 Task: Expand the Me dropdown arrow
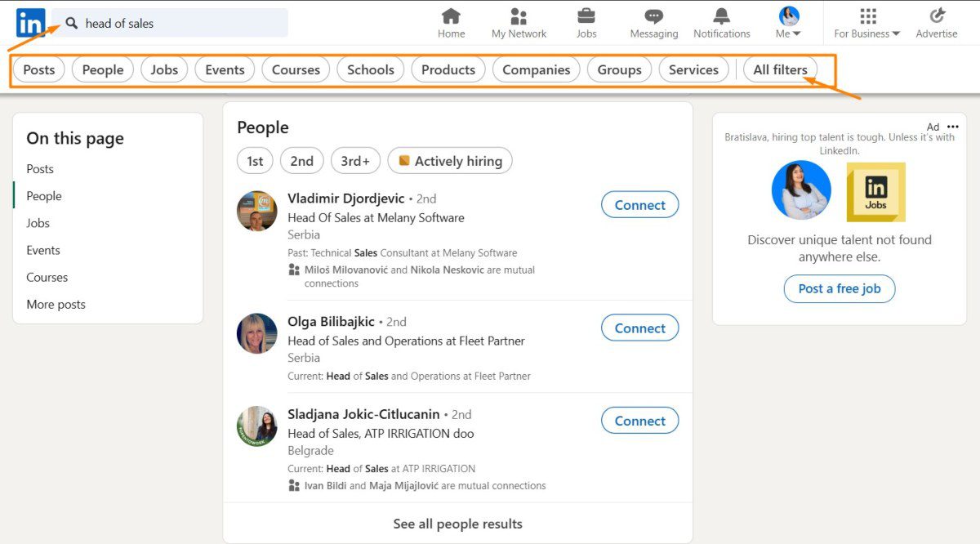coord(796,34)
